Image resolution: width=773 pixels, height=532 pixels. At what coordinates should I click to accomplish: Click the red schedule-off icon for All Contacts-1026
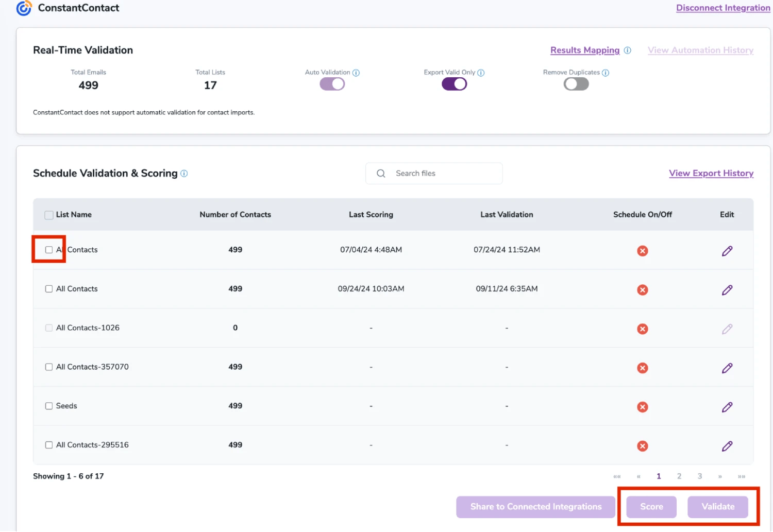(x=642, y=329)
